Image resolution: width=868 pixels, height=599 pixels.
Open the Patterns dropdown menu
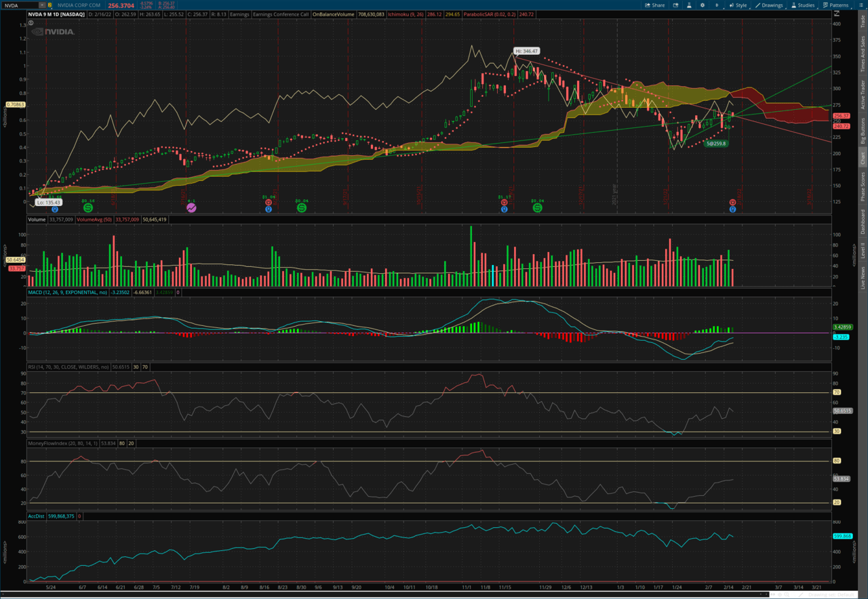pos(835,5)
